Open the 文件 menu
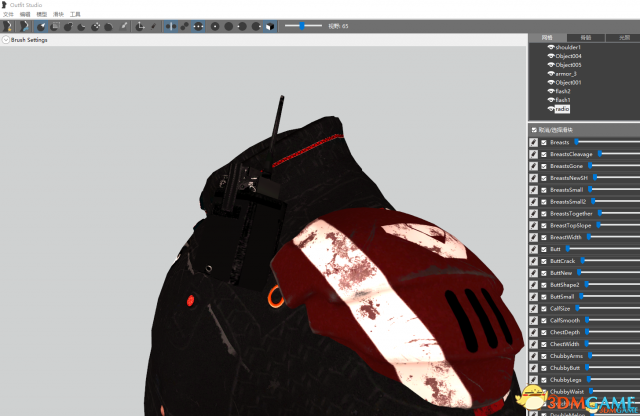 [x=8, y=14]
